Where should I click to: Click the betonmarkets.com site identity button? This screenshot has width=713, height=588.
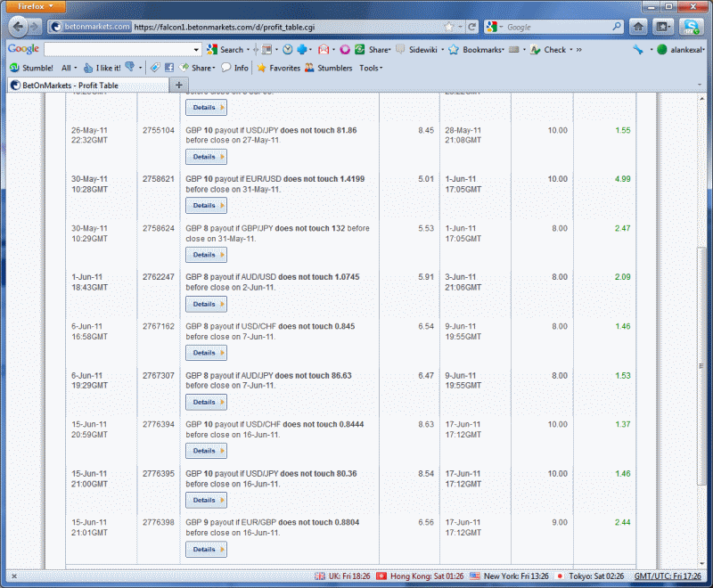(x=90, y=27)
